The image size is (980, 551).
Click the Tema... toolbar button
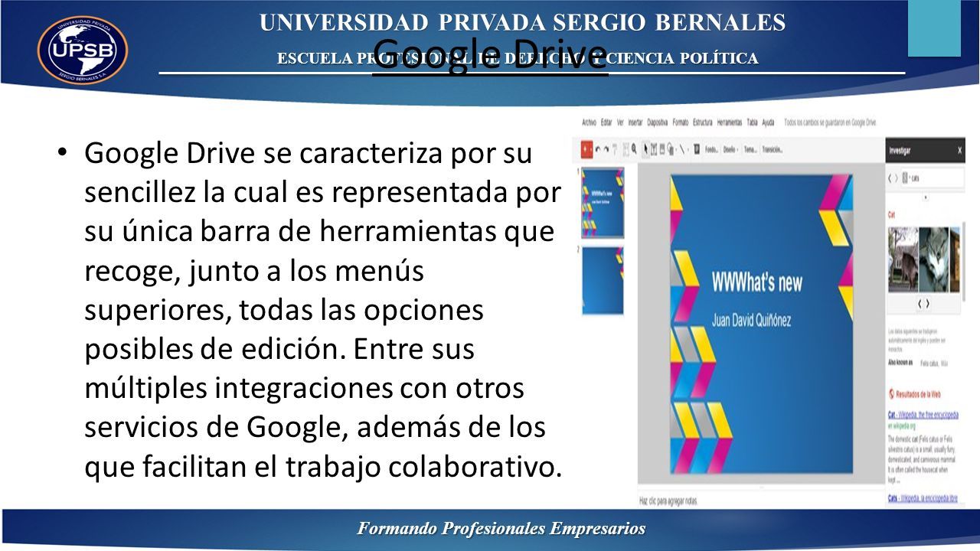tap(750, 150)
